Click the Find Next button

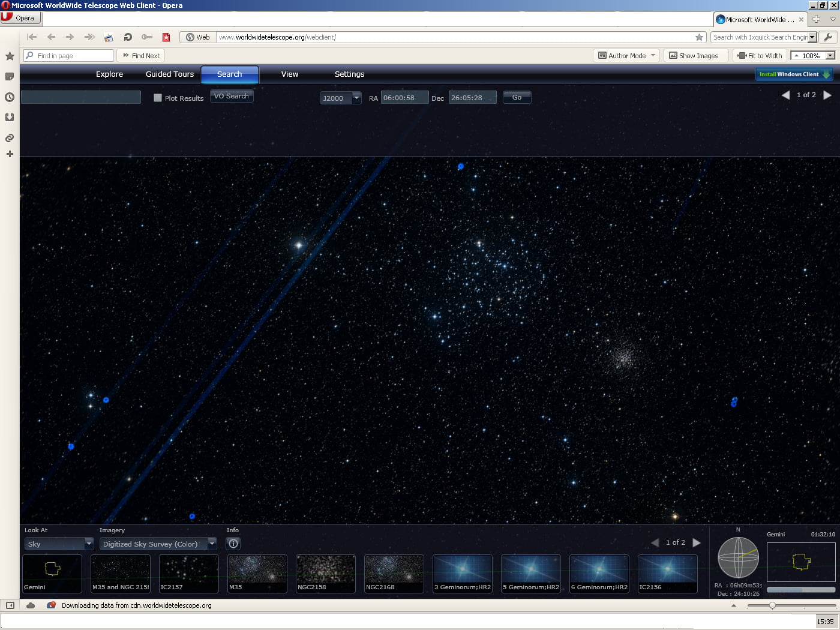(x=141, y=56)
